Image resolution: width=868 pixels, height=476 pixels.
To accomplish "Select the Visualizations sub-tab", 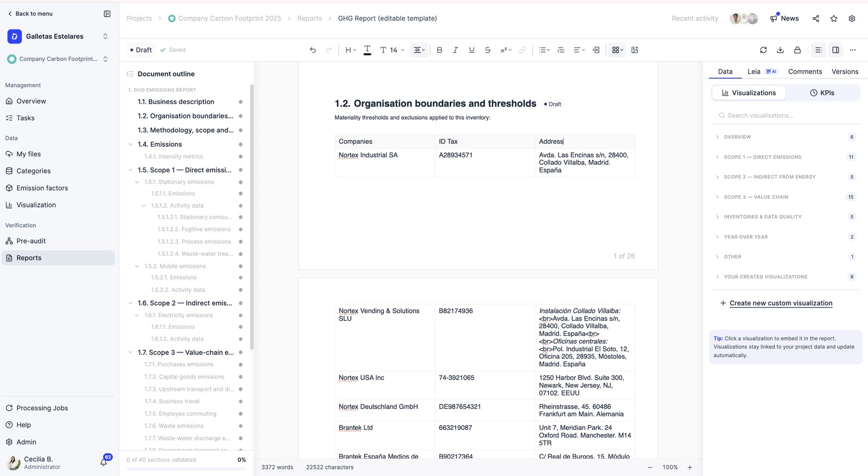I will 749,93.
